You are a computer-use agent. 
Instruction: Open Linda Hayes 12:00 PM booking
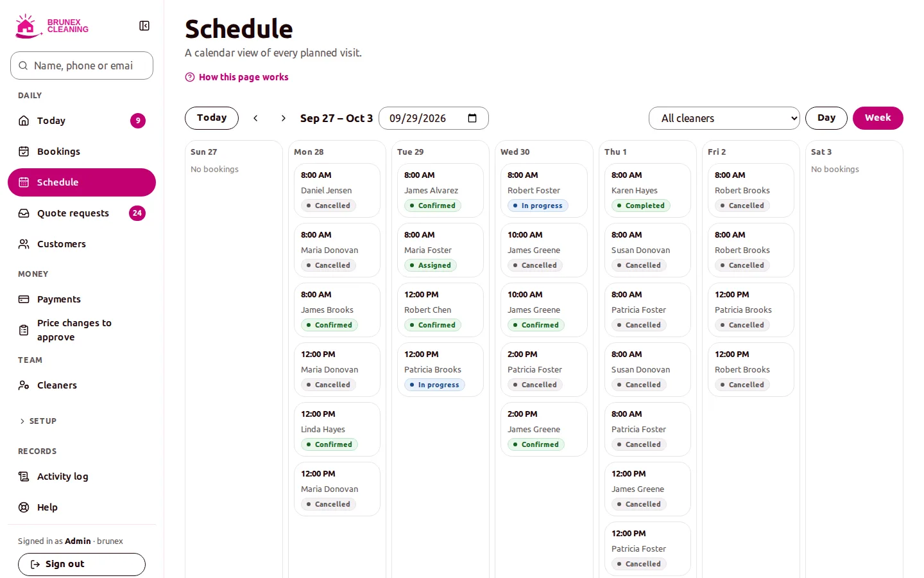coord(337,429)
